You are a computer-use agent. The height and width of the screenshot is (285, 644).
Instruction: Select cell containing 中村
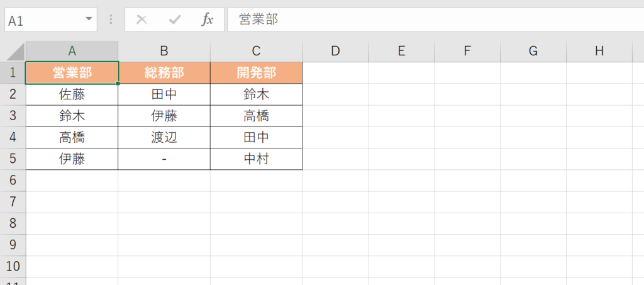[x=256, y=159]
